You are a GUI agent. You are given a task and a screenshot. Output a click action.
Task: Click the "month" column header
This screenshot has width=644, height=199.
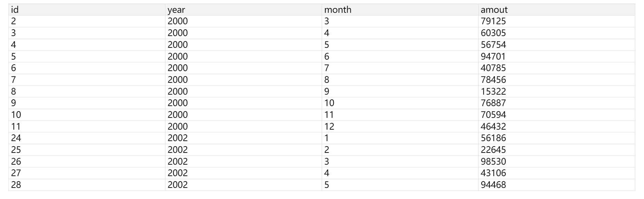337,10
